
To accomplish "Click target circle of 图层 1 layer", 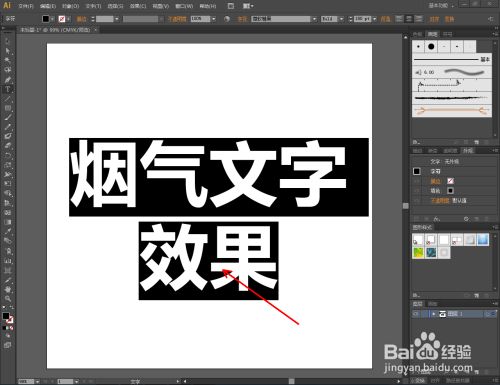I will click(x=488, y=314).
